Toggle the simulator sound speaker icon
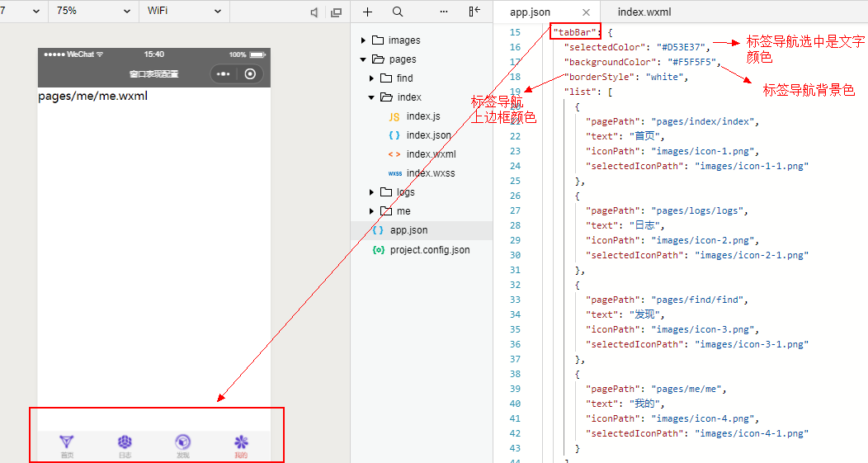This screenshot has width=868, height=463. pos(314,12)
